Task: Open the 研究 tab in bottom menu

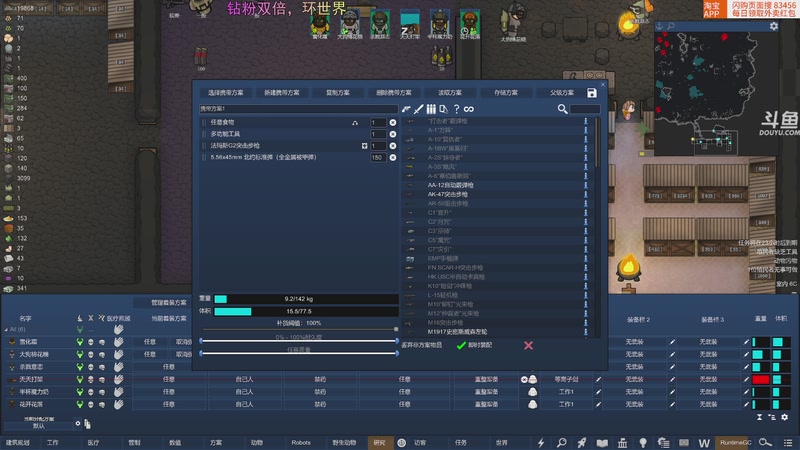Action: tap(379, 443)
